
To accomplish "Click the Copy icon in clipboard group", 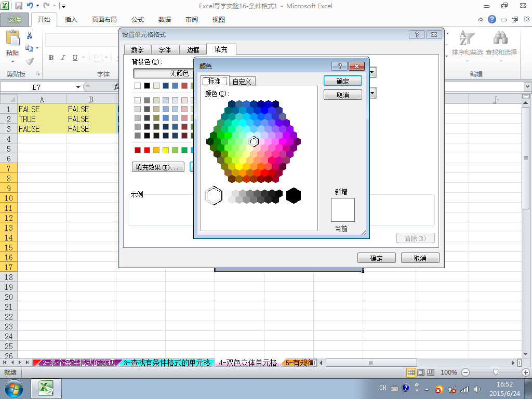I will [30, 48].
